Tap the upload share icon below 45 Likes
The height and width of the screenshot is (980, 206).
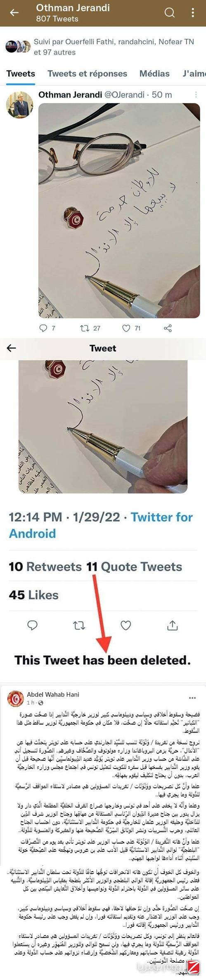(172, 625)
